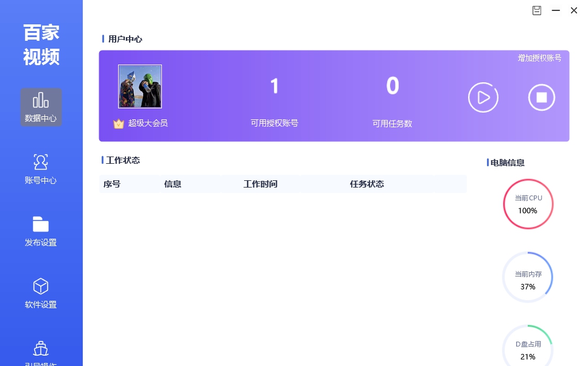Click the 当前内存 usage circle
The image size is (588, 366).
(x=528, y=277)
